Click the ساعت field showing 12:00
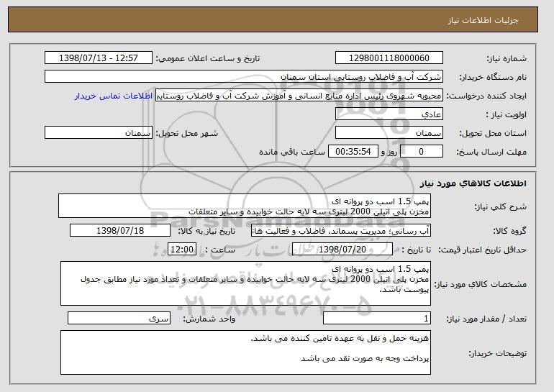The image size is (554, 392). [x=182, y=250]
